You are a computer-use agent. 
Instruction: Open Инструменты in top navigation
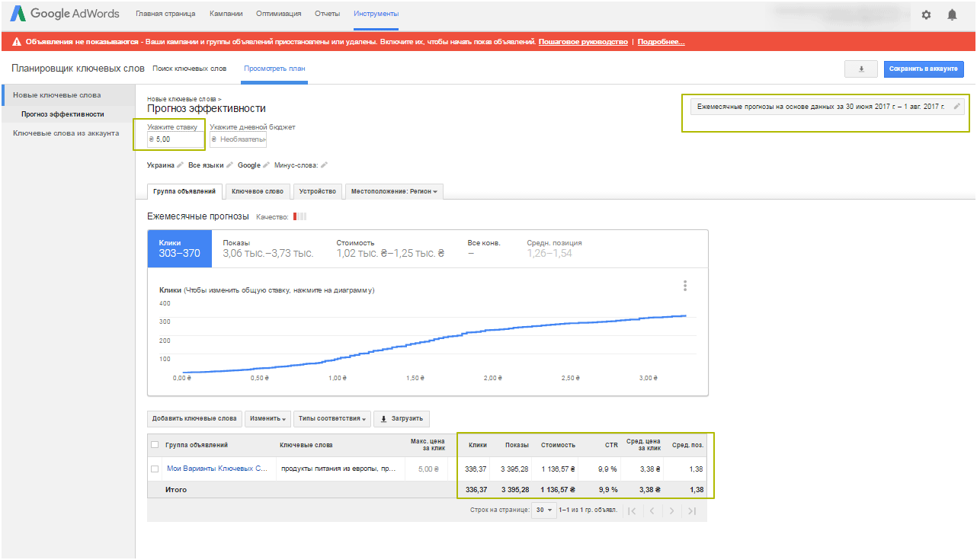[376, 14]
